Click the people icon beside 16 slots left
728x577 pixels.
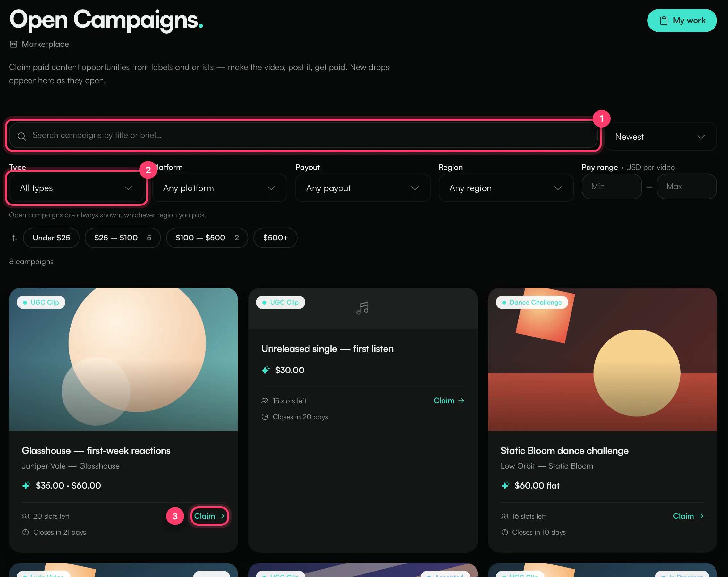click(505, 516)
